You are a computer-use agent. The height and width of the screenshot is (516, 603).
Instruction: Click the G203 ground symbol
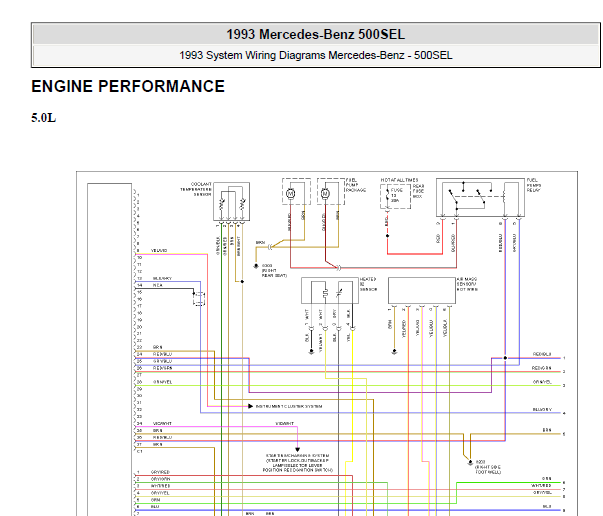470,463
